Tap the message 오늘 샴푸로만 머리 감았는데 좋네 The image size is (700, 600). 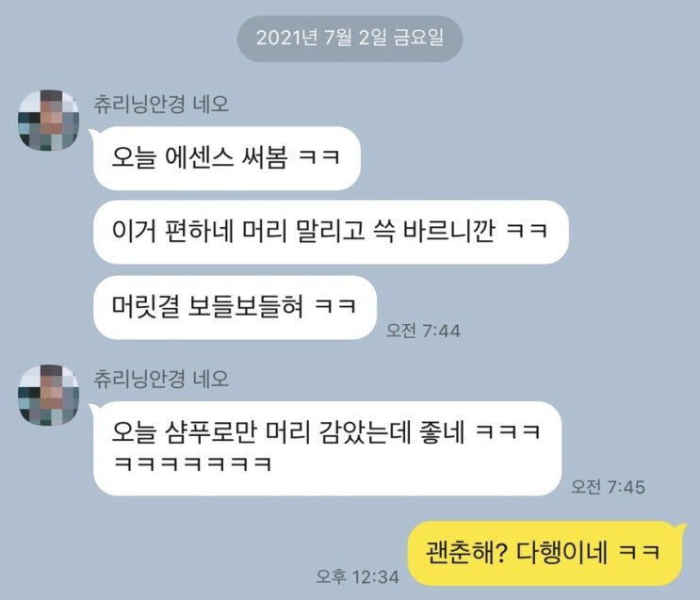pyautogui.click(x=327, y=448)
